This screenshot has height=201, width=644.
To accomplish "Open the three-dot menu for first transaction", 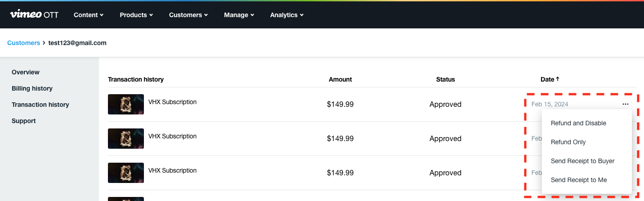I will click(625, 104).
